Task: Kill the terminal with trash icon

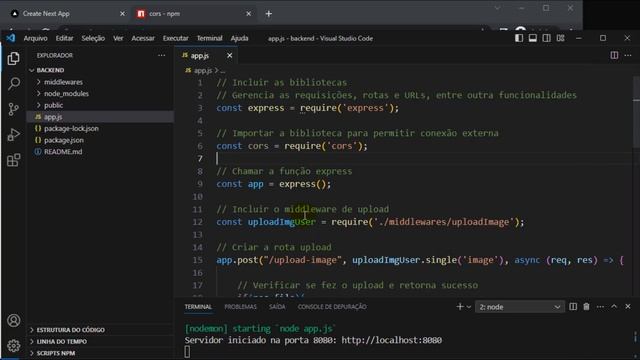Action: (586, 307)
